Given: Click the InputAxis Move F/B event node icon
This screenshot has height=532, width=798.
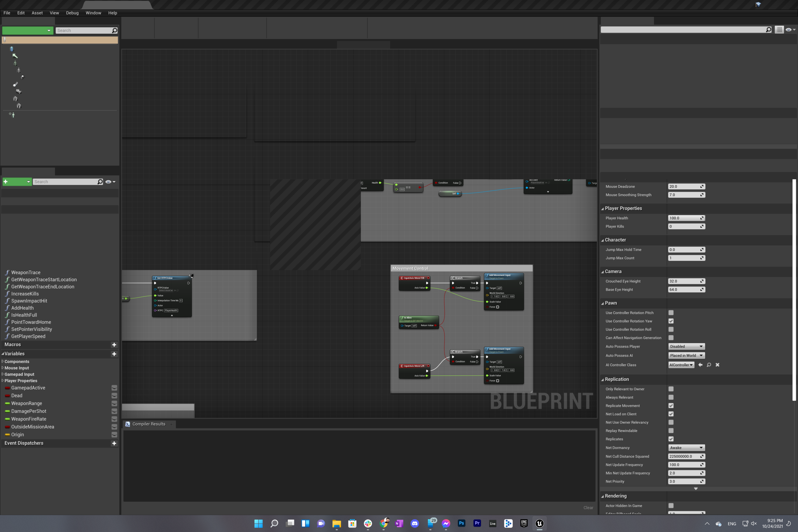Looking at the screenshot, I should [402, 278].
